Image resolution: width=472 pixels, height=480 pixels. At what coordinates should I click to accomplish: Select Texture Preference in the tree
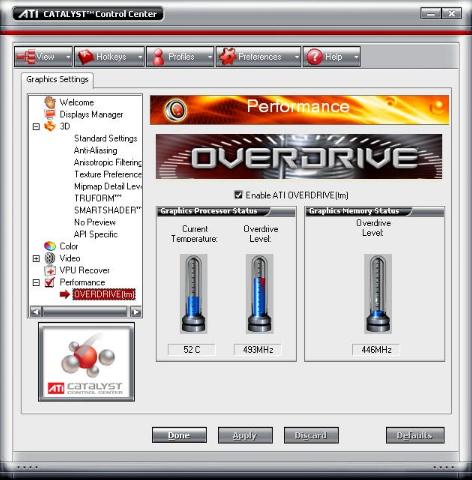(x=108, y=174)
